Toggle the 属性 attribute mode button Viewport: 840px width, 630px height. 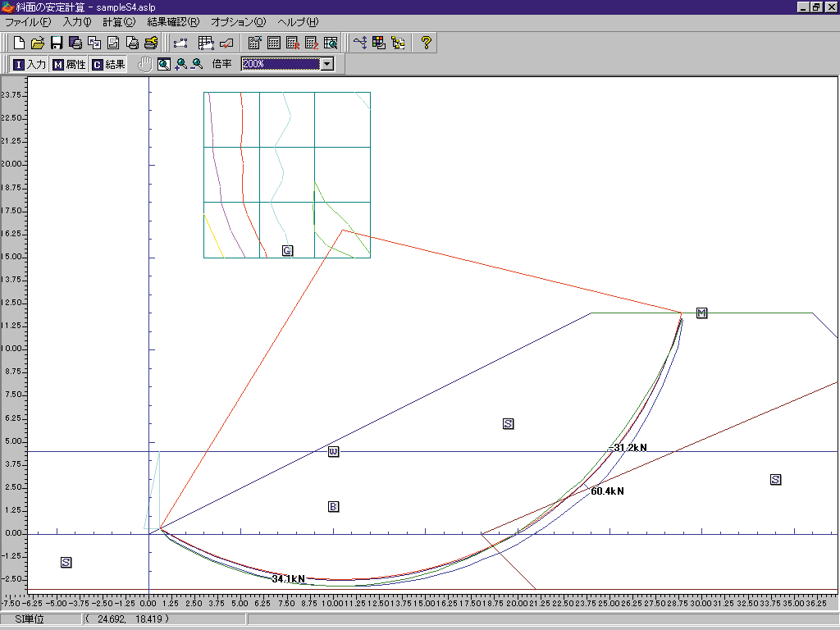click(69, 64)
